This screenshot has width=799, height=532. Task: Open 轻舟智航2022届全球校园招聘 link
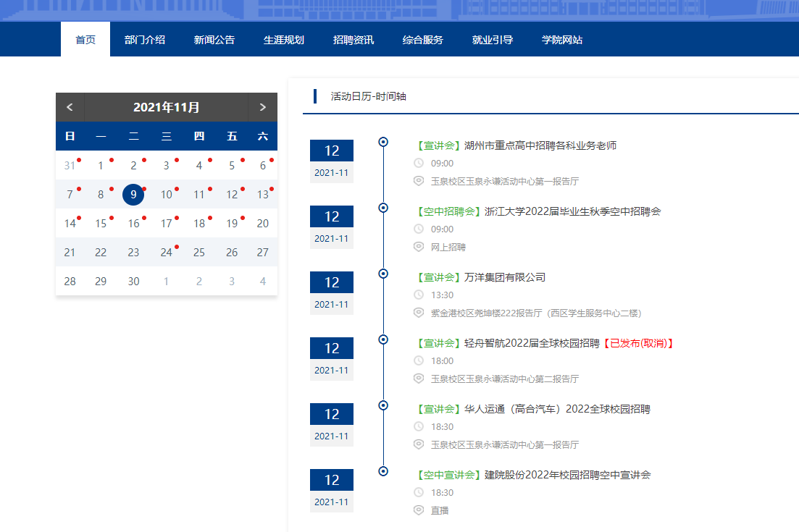coord(532,343)
